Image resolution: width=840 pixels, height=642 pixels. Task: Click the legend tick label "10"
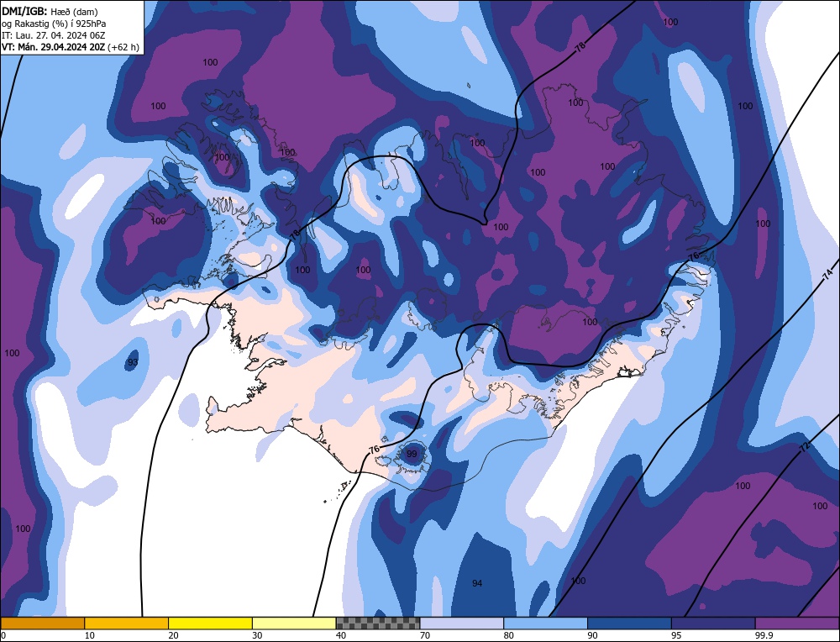pyautogui.click(x=90, y=635)
